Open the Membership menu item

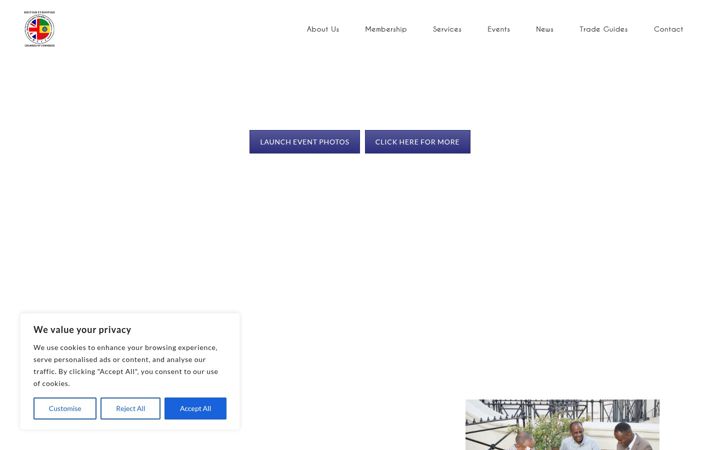[x=386, y=29]
